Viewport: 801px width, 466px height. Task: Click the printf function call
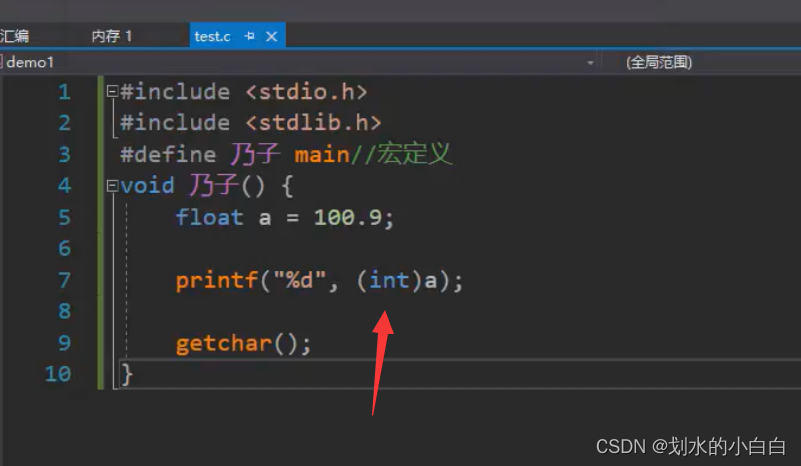pyautogui.click(x=216, y=281)
